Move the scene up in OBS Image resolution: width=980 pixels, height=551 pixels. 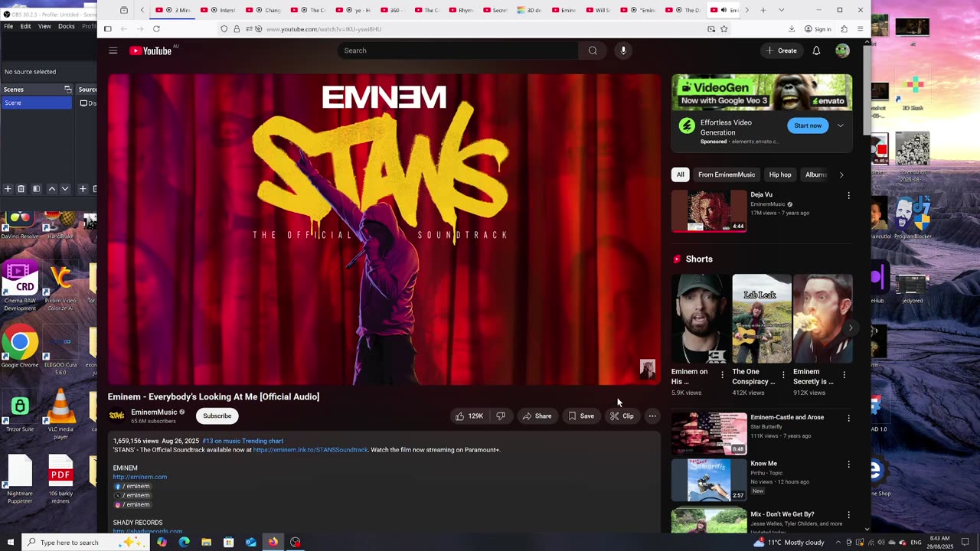coord(52,189)
